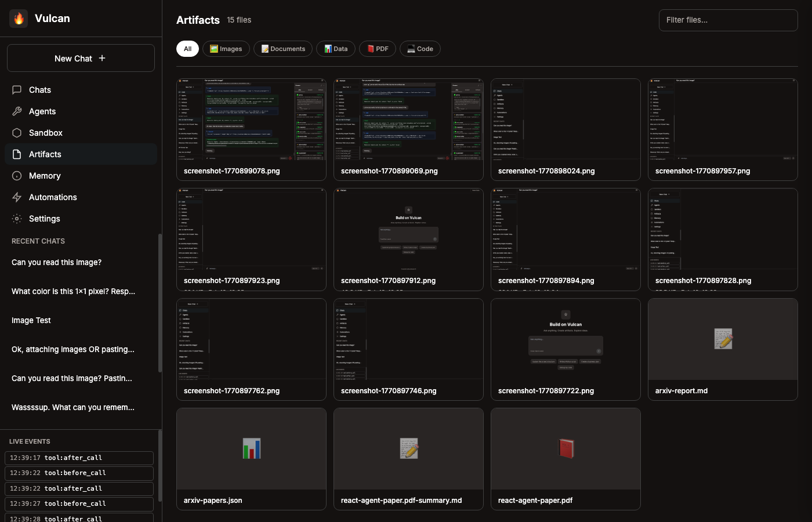Click the bar chart icon on arxiv-papers.json
Viewport: 812px width, 522px height.
point(251,449)
